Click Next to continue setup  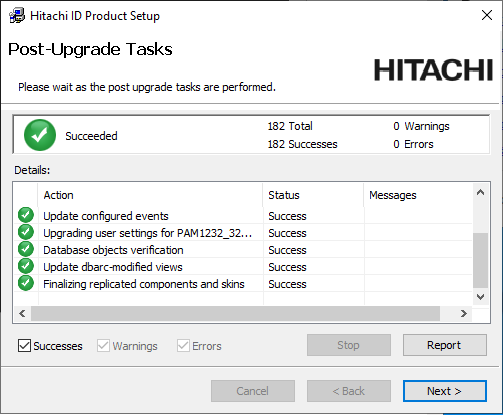coord(445,391)
